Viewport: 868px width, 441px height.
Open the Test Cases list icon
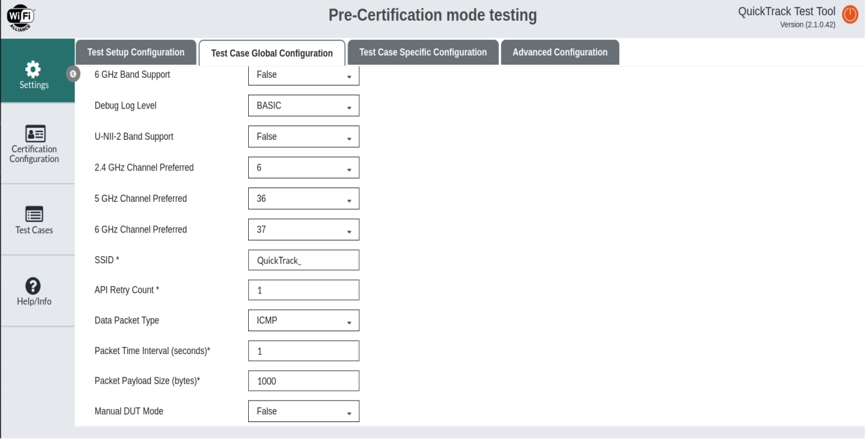34,214
